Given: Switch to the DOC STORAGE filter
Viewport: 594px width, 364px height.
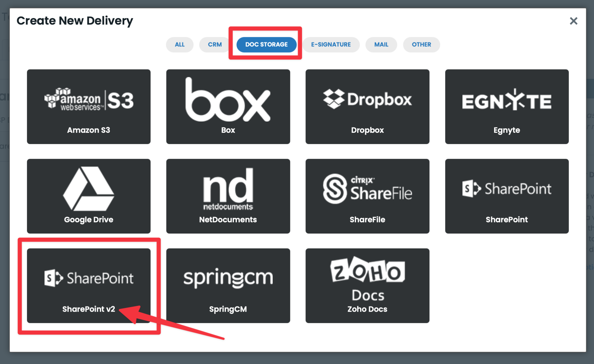Looking at the screenshot, I should [x=266, y=45].
